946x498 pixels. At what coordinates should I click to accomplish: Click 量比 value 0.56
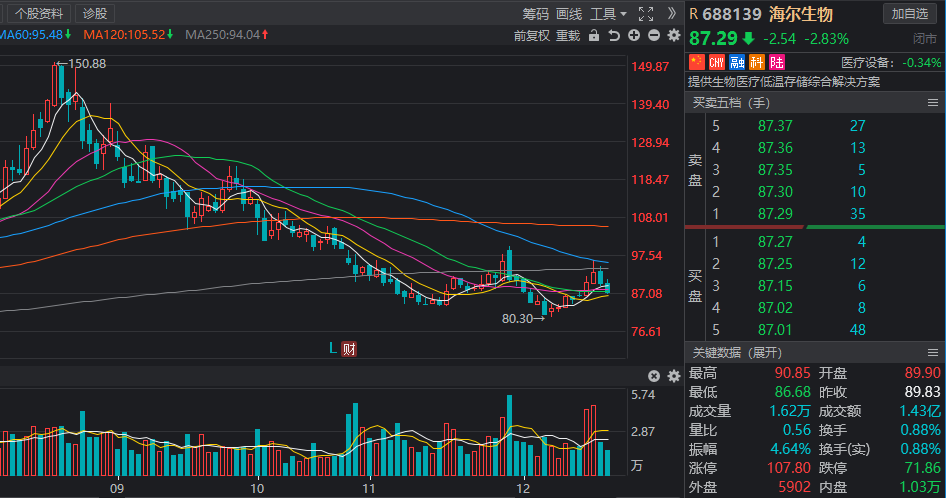(796, 430)
